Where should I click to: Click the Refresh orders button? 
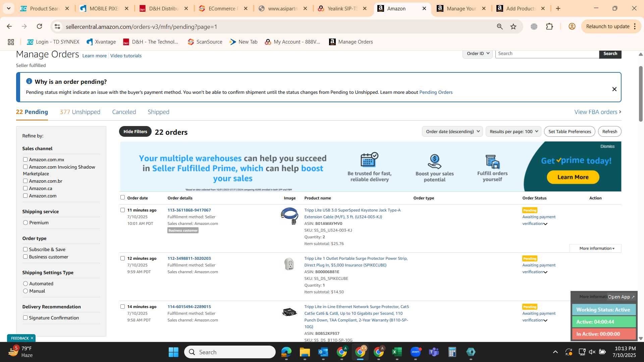coord(609,131)
